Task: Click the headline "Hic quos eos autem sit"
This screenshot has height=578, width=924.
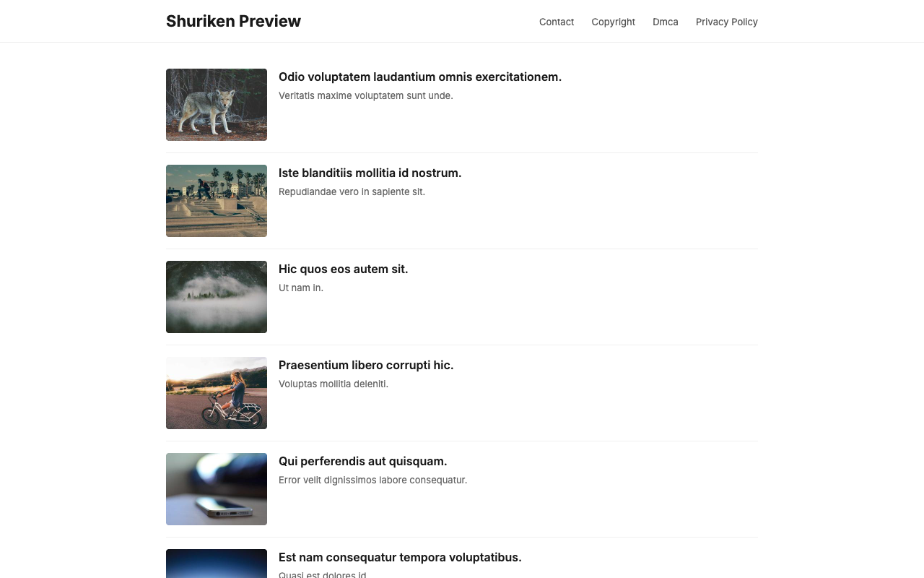Action: 343,269
